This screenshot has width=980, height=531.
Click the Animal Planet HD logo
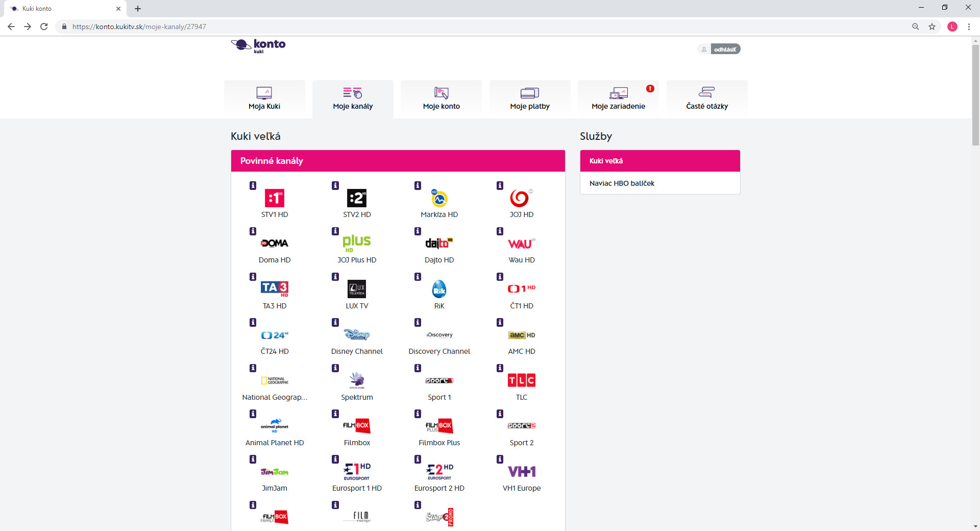pos(275,426)
